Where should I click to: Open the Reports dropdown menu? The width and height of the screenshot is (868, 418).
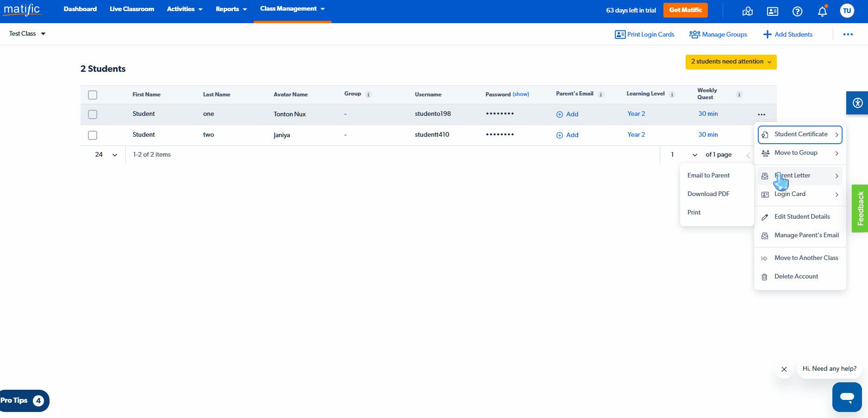(x=231, y=9)
